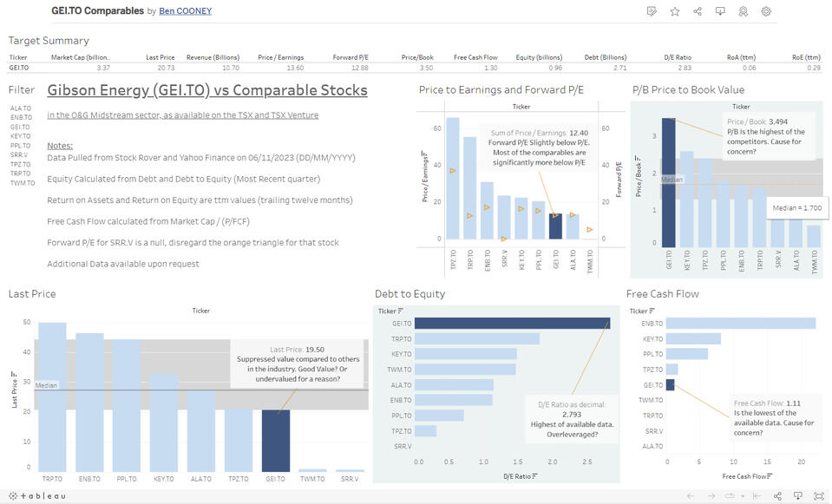Click the share icon in the footer toolbar
This screenshot has height=504, width=832.
click(777, 496)
